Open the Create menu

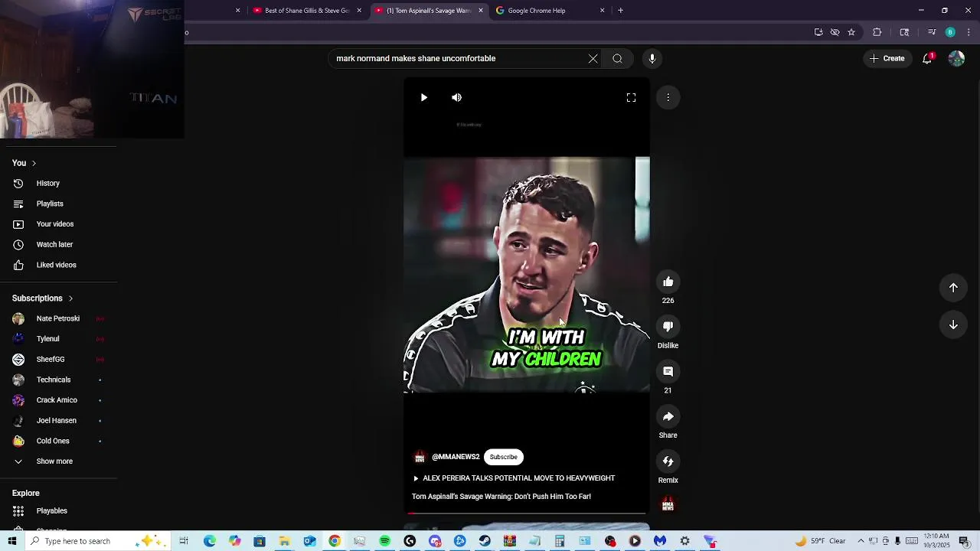point(887,58)
